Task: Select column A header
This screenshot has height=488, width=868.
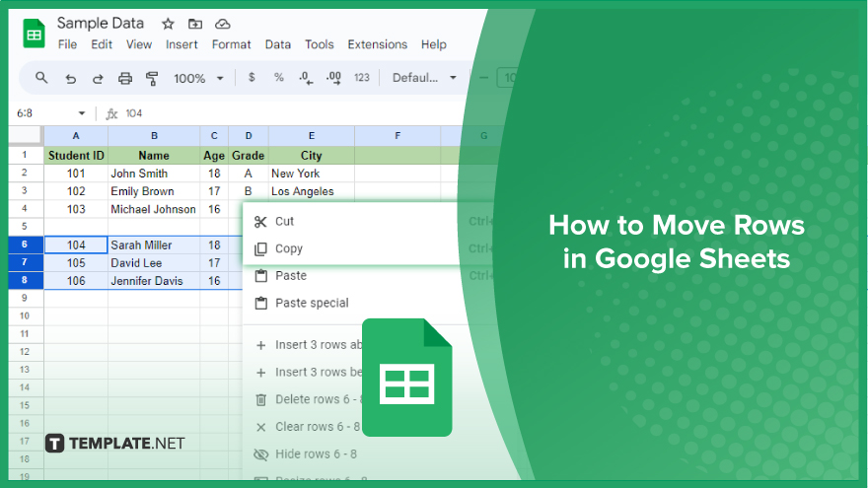Action: click(76, 136)
